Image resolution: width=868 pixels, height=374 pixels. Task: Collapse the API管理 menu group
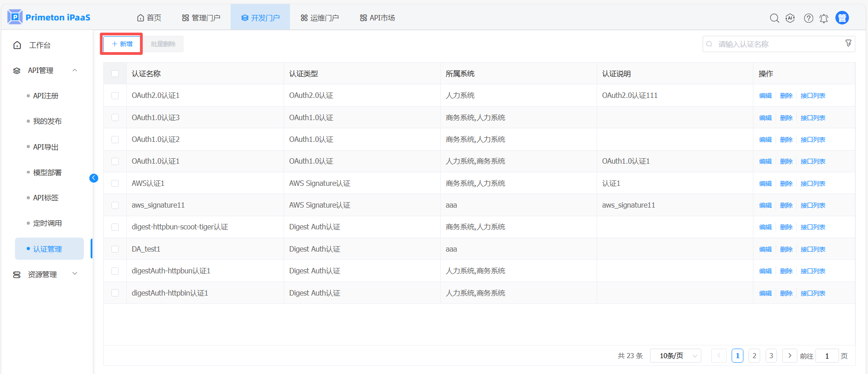[x=75, y=70]
